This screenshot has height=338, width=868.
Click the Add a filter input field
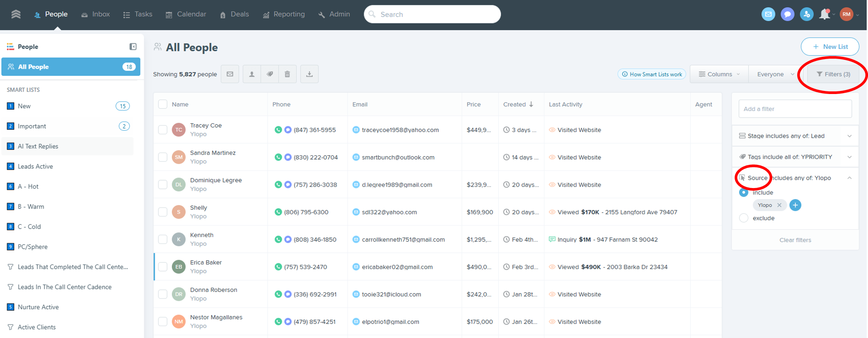tap(795, 109)
